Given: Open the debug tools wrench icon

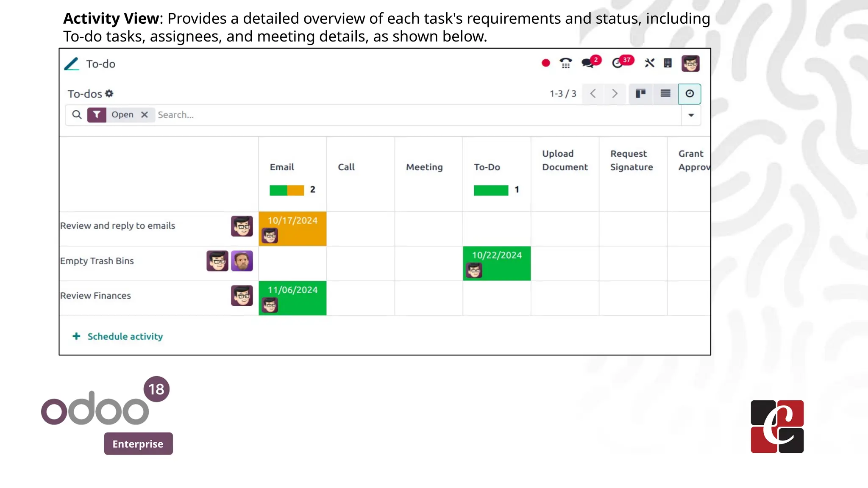Looking at the screenshot, I should 650,64.
